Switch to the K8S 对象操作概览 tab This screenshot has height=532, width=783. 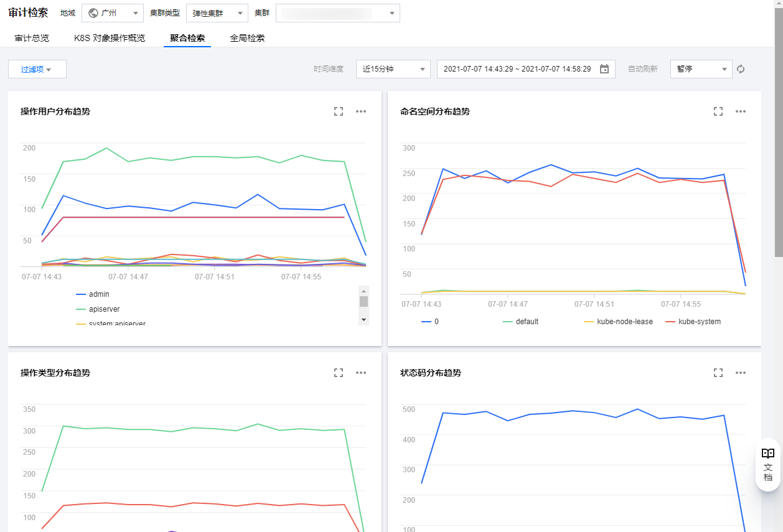[110, 38]
